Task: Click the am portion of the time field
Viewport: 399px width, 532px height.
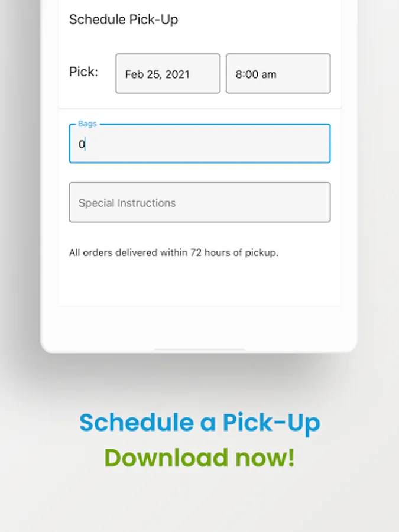Action: (x=268, y=74)
